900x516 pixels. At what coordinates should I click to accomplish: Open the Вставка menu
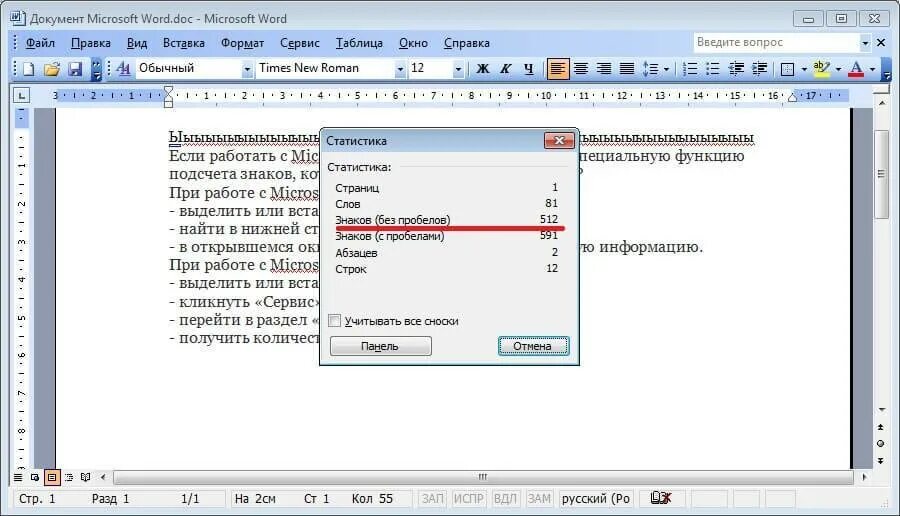click(x=184, y=43)
